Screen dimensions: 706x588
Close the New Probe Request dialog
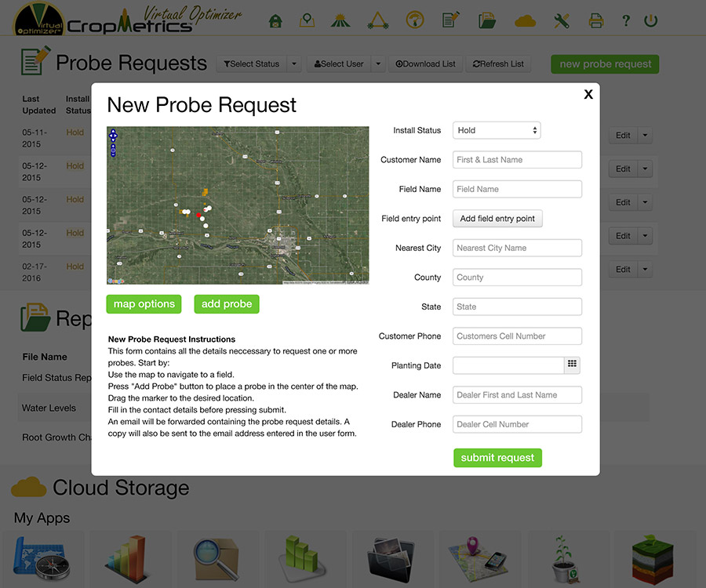588,95
